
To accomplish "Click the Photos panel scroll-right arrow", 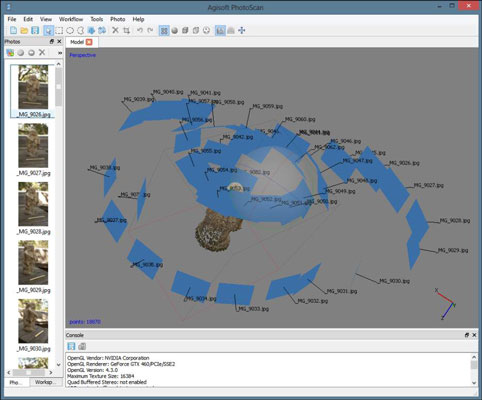I will pyautogui.click(x=51, y=372).
